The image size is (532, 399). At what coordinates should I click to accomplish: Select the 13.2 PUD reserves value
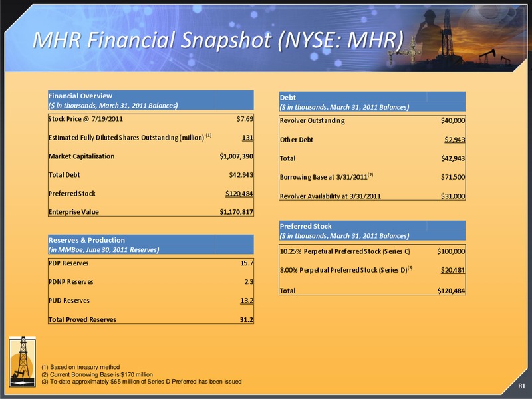point(247,301)
